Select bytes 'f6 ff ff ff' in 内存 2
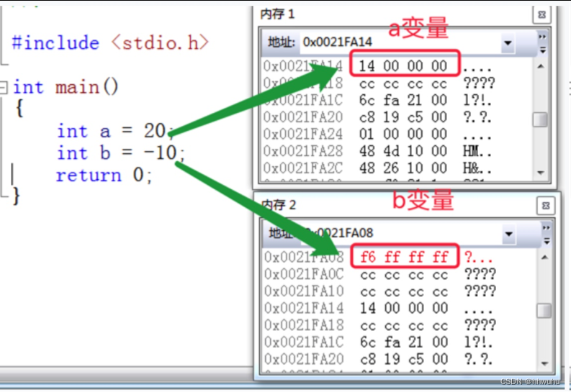Screen dimensions: 571x392 404,257
